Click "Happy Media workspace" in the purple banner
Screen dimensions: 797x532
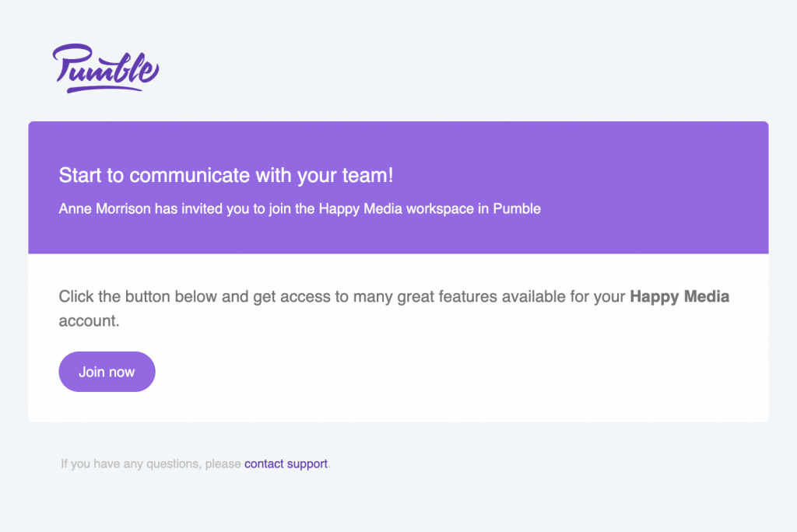click(396, 209)
